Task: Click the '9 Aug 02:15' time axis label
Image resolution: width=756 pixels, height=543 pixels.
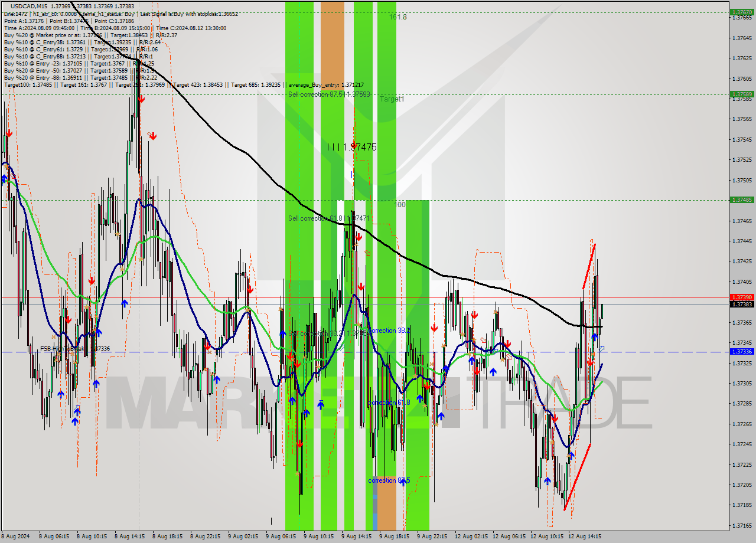Action: point(243,537)
